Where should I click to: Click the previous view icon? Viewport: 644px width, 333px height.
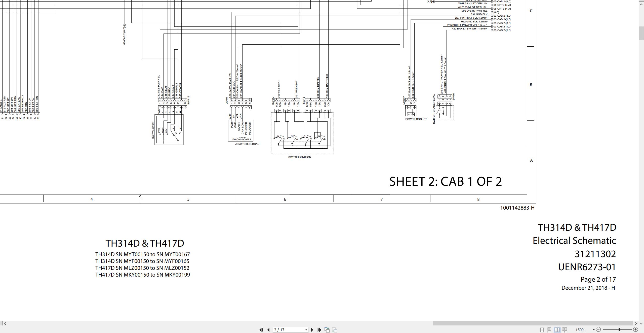327,330
